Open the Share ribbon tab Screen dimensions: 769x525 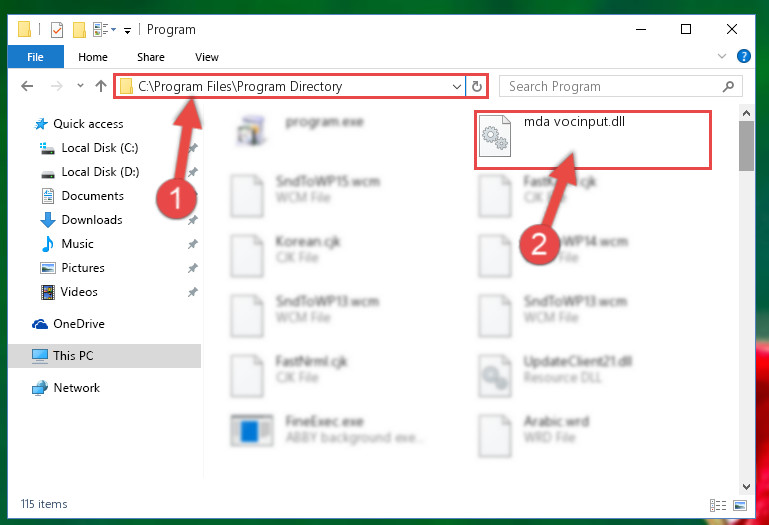[151, 57]
